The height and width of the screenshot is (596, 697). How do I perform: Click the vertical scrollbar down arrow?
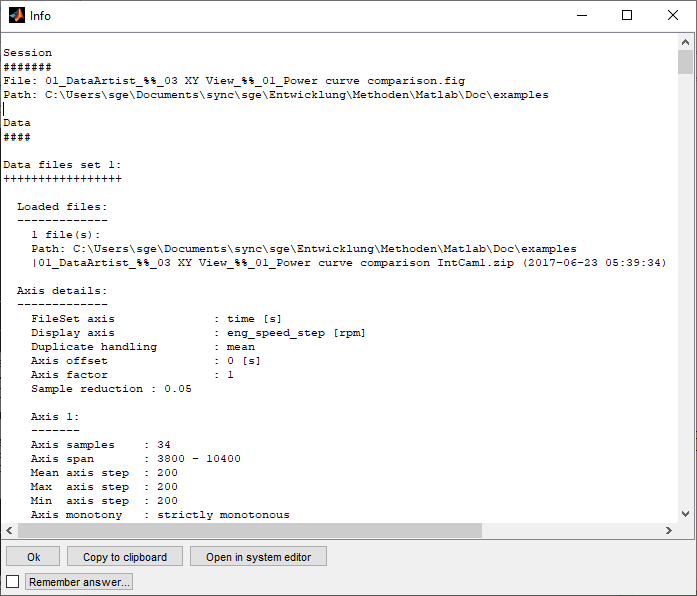(685, 514)
